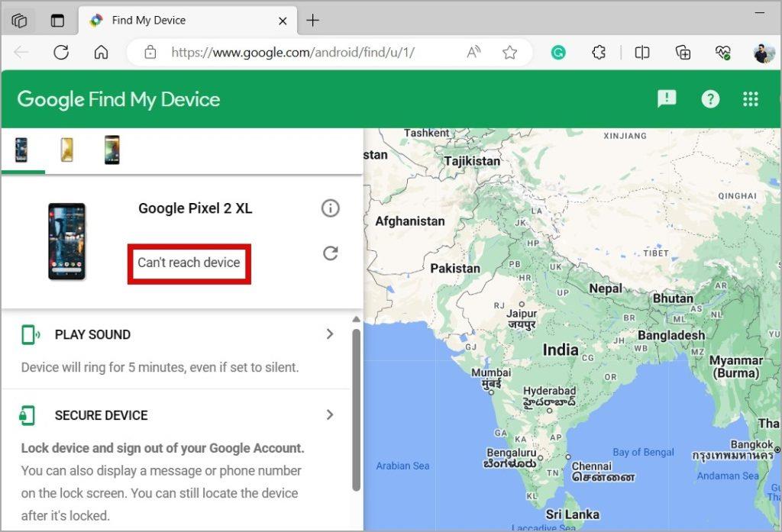Click the options panel scrollbar thumb
Image resolution: width=782 pixels, height=532 pixels.
(x=356, y=410)
